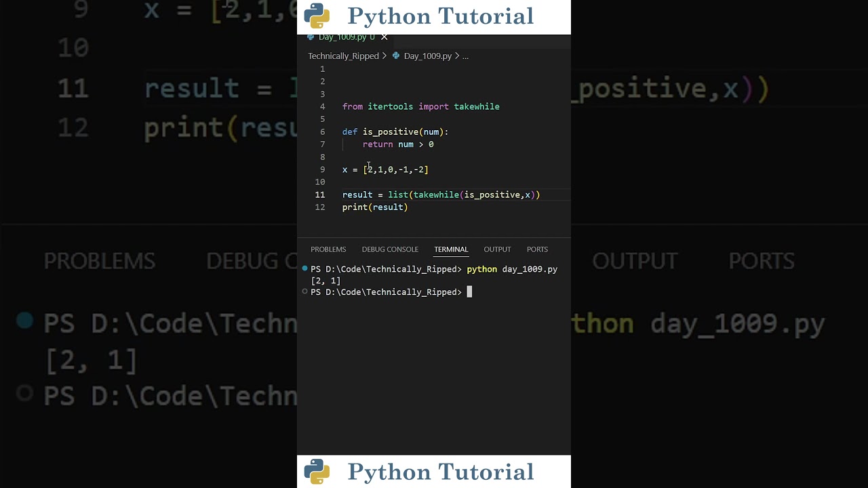Click the breadcrumb ellipsis after Day_1009.py
This screenshot has width=868, height=488.
[x=465, y=56]
